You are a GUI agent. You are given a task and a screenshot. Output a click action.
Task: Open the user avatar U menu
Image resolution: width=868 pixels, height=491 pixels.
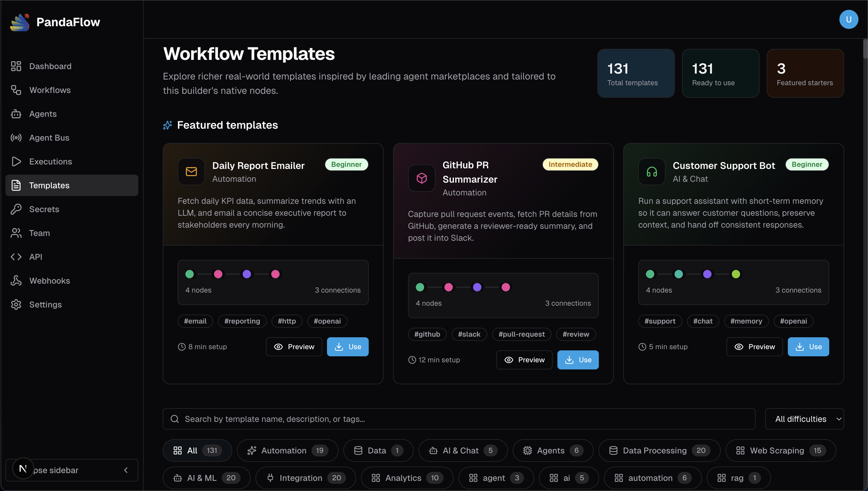[x=848, y=19]
